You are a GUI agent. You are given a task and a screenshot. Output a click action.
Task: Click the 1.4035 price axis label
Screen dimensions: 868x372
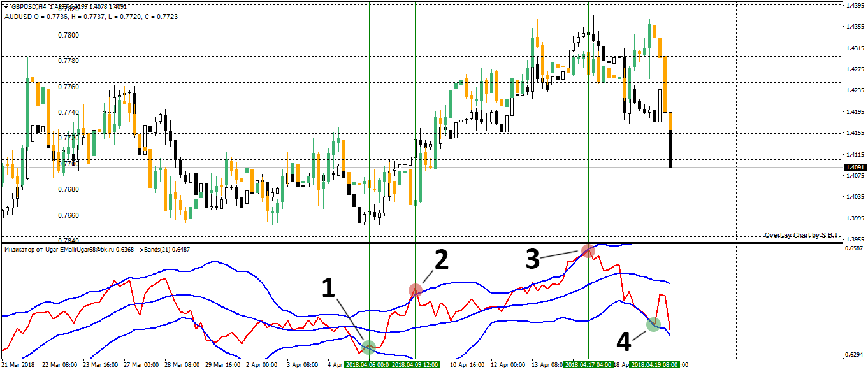pos(854,197)
